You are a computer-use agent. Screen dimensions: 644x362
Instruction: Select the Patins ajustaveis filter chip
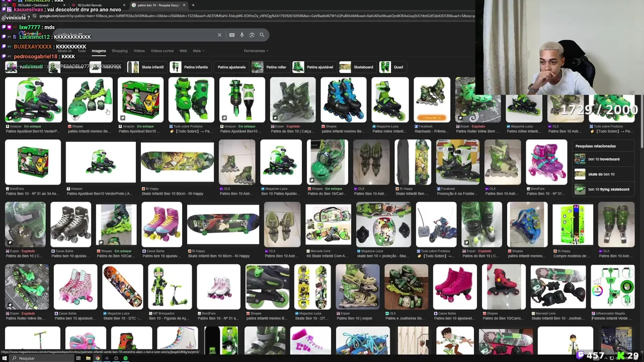coord(231,67)
